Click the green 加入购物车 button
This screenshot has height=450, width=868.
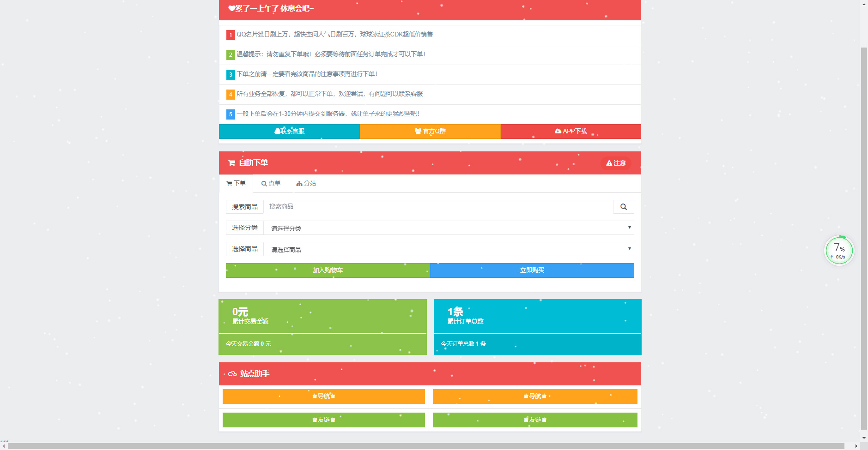pos(327,270)
